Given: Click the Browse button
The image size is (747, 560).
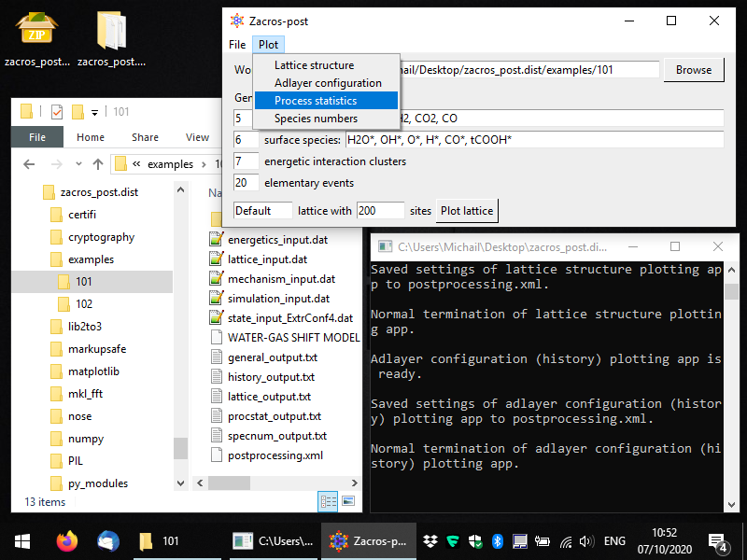Looking at the screenshot, I should point(693,70).
